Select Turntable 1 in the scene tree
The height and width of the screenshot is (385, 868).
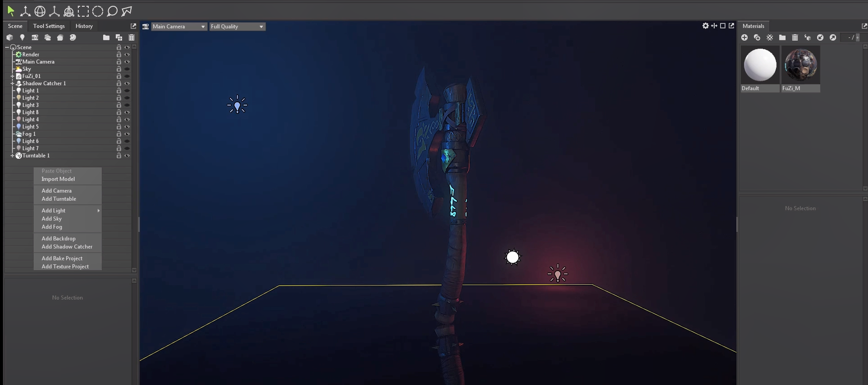(x=36, y=156)
